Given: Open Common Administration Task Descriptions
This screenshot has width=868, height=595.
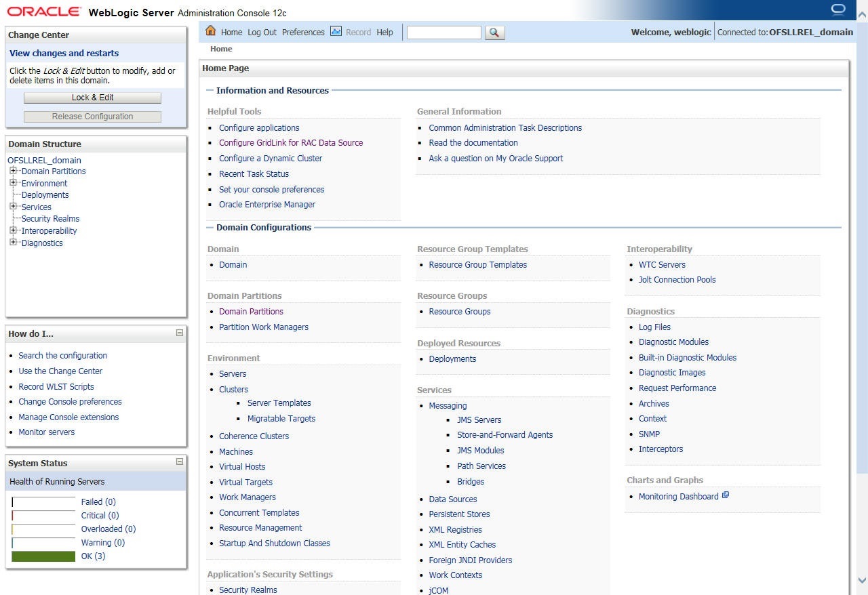Looking at the screenshot, I should pyautogui.click(x=505, y=128).
